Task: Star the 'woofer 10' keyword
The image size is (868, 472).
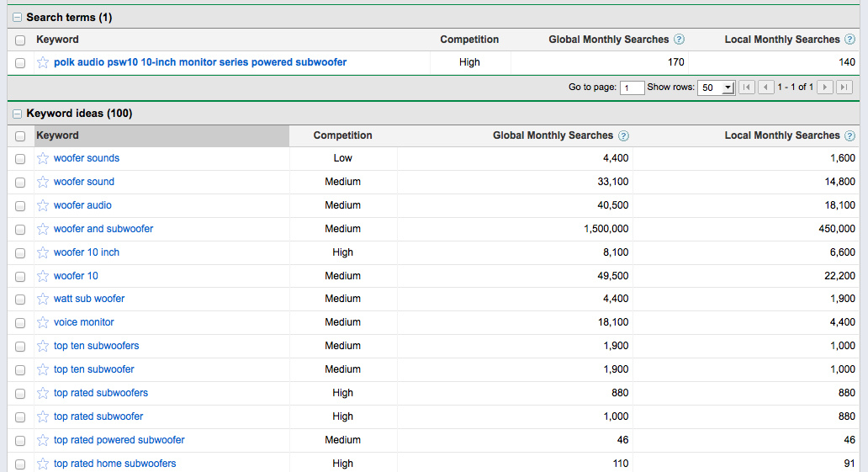Action: [x=43, y=276]
